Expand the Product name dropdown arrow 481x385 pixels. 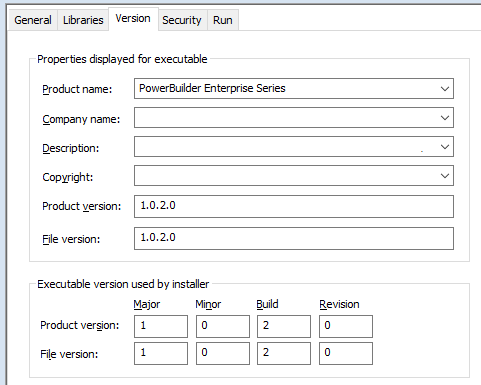445,89
